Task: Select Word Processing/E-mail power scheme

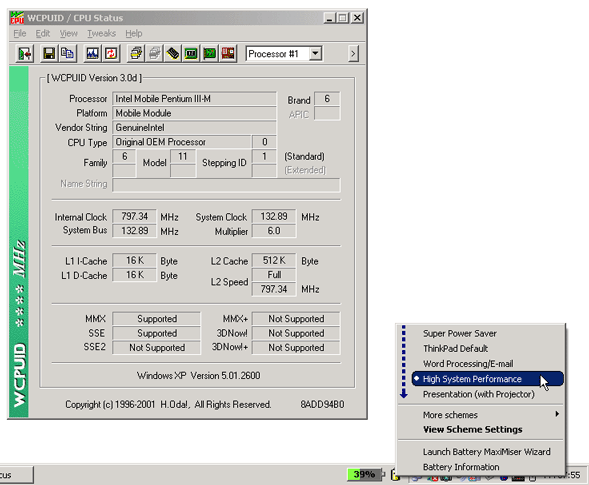Action: click(488, 364)
